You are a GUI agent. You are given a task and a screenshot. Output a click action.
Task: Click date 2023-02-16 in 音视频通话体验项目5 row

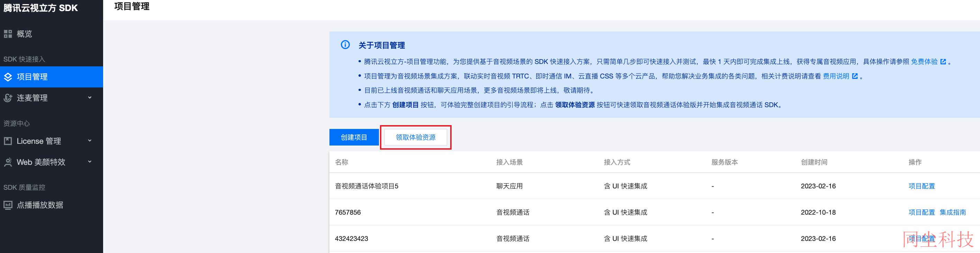click(818, 186)
